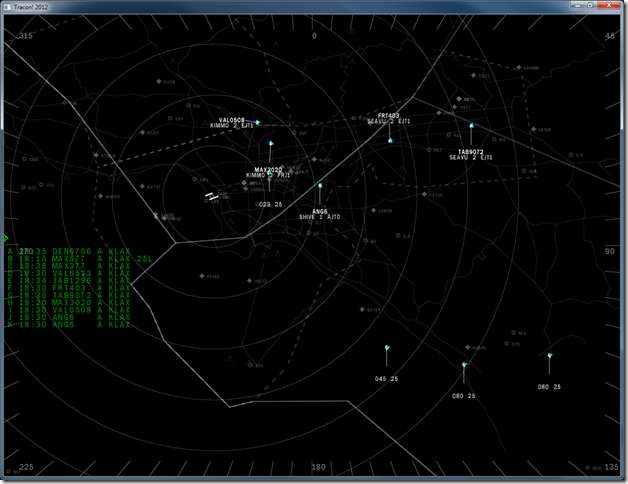Viewport: 628px width, 484px height.
Task: Open the Tracon! 2012 title bar icon
Action: tap(7, 7)
